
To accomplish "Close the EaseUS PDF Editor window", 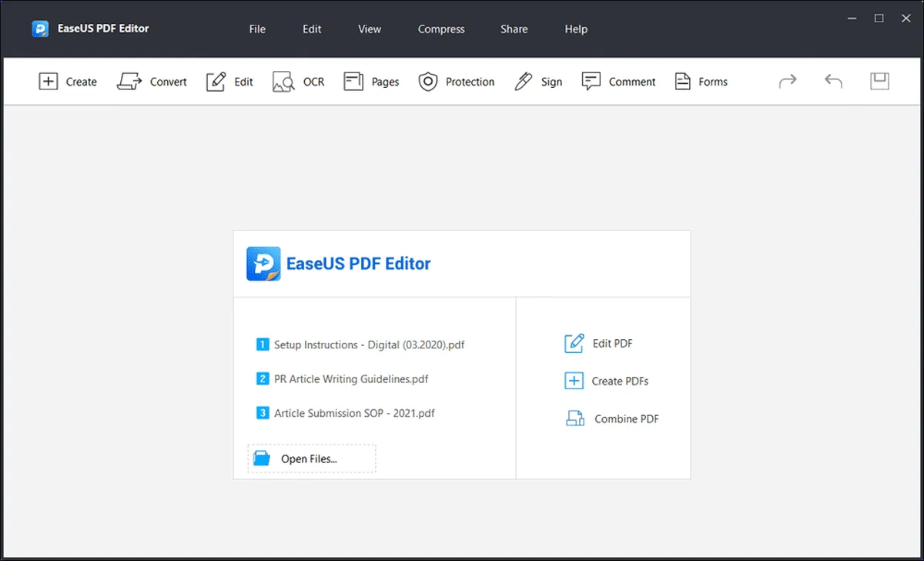I will coord(907,18).
